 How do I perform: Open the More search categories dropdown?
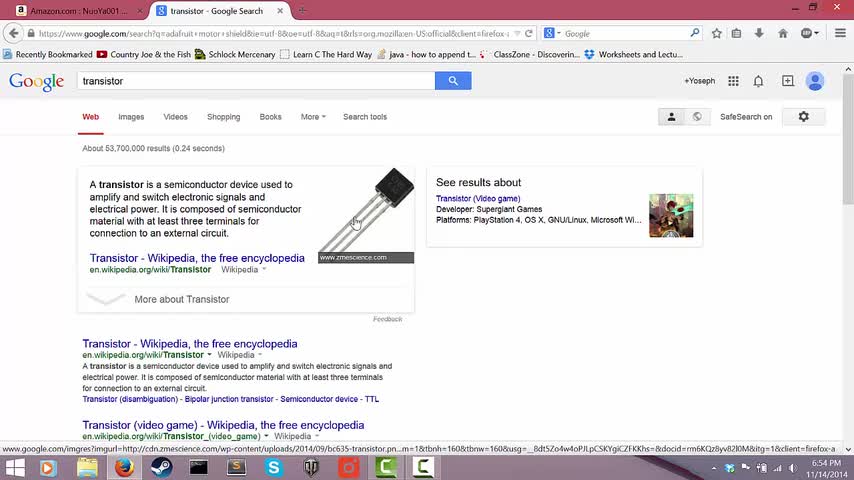(x=313, y=117)
